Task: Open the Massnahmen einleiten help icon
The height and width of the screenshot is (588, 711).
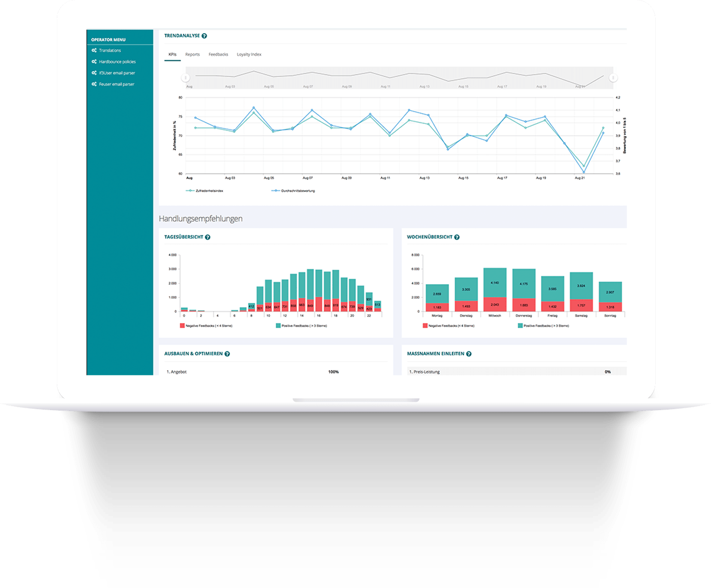Action: [x=468, y=354]
